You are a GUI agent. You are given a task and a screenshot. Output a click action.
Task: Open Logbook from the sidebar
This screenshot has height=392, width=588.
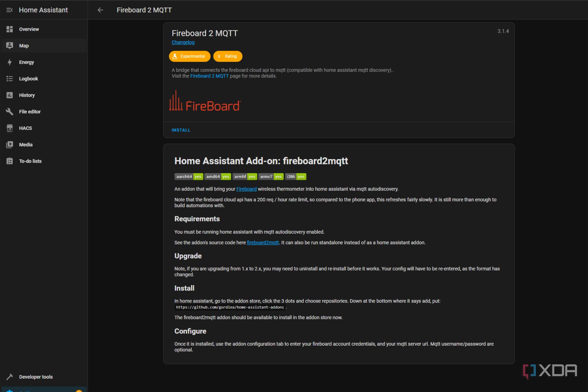pos(44,79)
